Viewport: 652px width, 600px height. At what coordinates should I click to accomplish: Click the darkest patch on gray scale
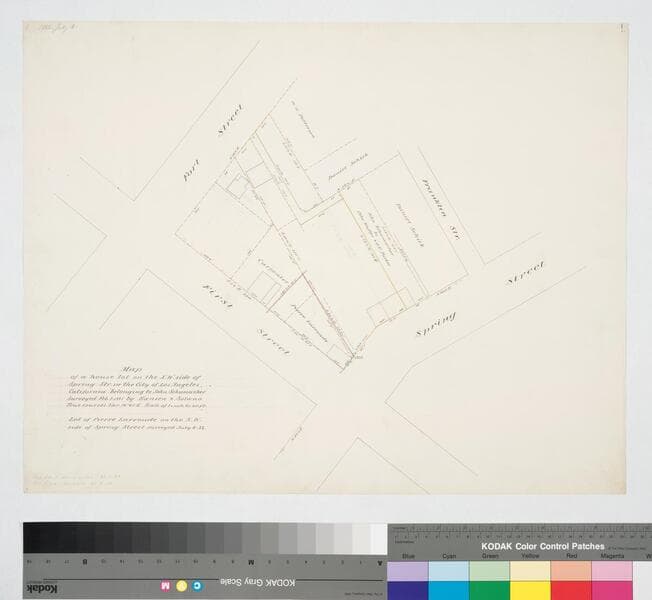(33, 537)
